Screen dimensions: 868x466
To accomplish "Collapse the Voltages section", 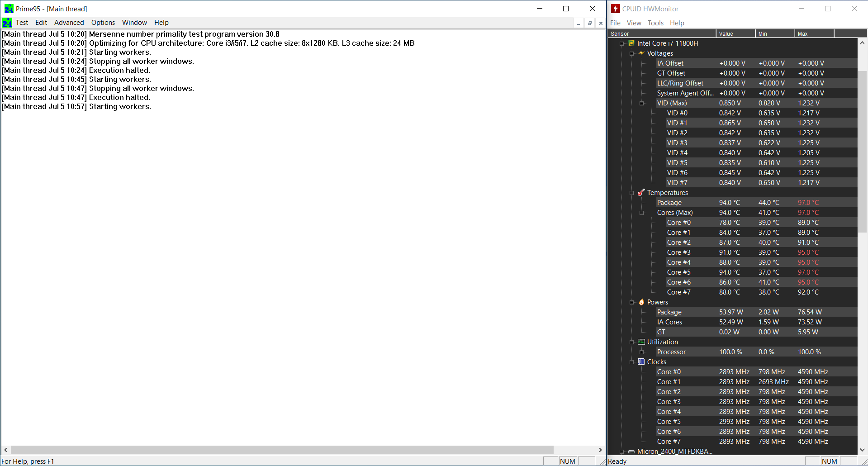I will click(631, 53).
